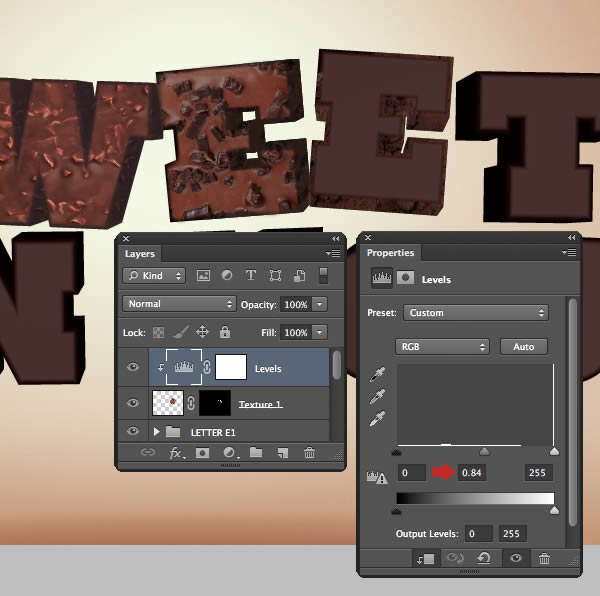600x596 pixels.
Task: Open the Kind filter dropdown
Action: (154, 275)
